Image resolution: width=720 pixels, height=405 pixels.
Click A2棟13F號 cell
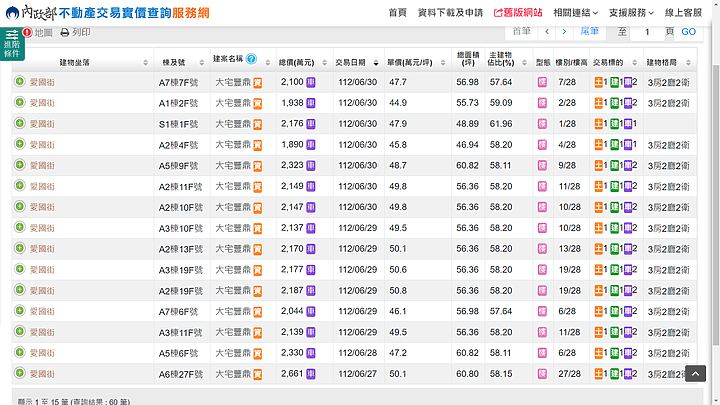(x=180, y=249)
